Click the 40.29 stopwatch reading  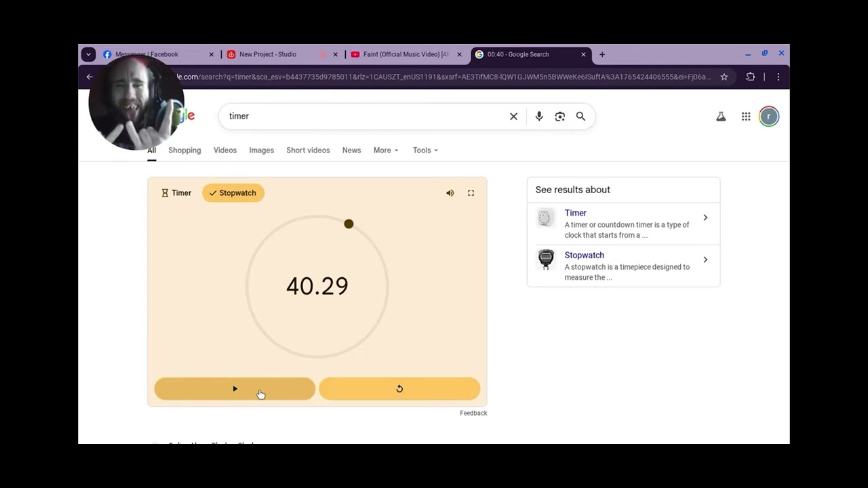tap(317, 286)
